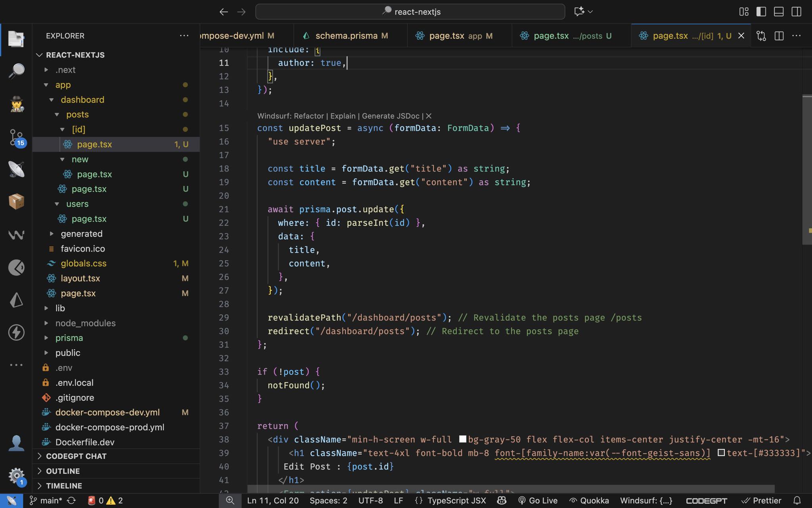The height and width of the screenshot is (508, 812).
Task: Open notifications bell in status bar
Action: 797,500
